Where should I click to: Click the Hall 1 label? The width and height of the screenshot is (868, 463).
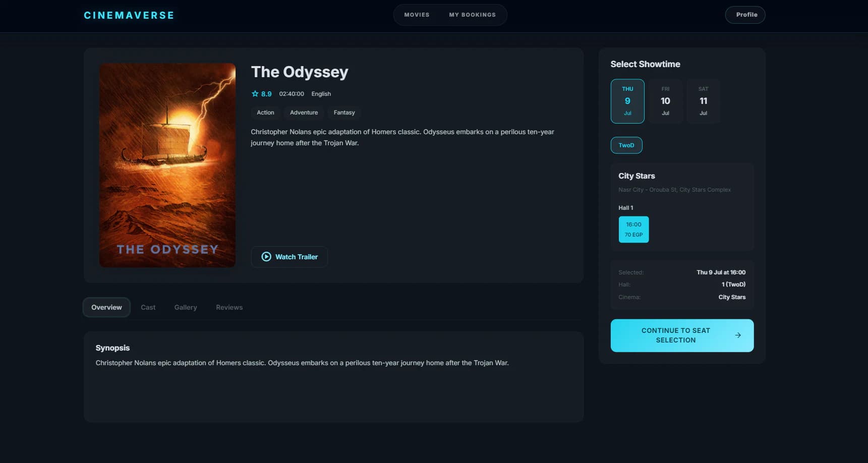click(x=625, y=208)
